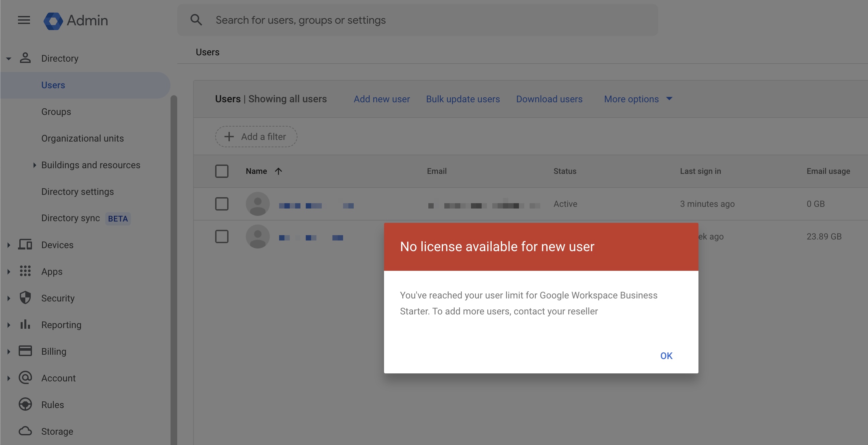The height and width of the screenshot is (445, 868).
Task: Click the Account at-sign icon
Action: [x=25, y=378]
